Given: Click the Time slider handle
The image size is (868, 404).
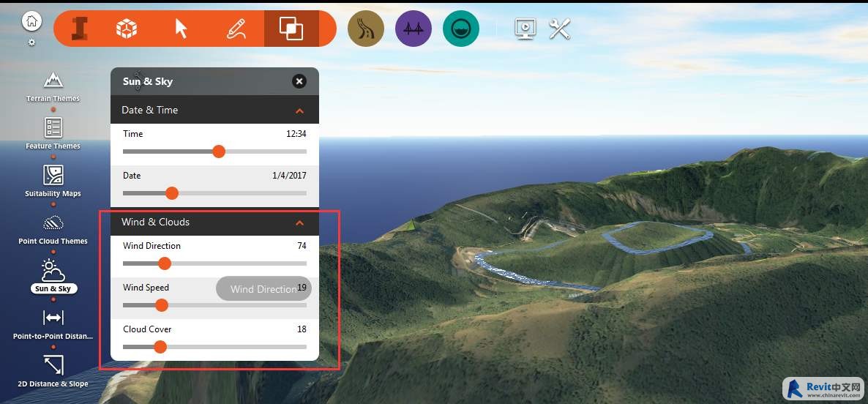Looking at the screenshot, I should [220, 151].
